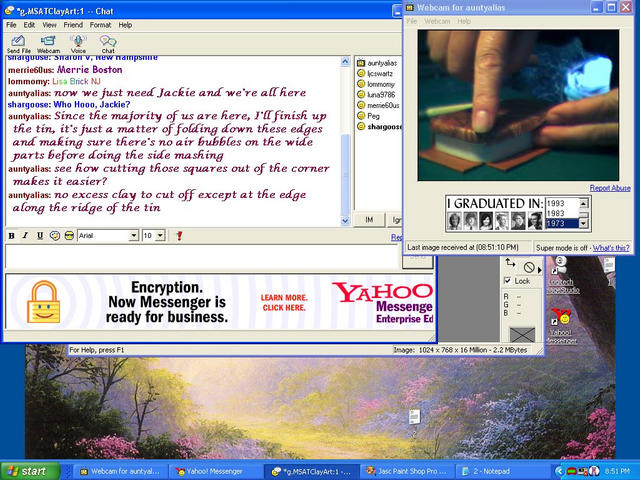The image size is (640, 480).
Task: Toggle underline text formatting
Action: click(40, 236)
